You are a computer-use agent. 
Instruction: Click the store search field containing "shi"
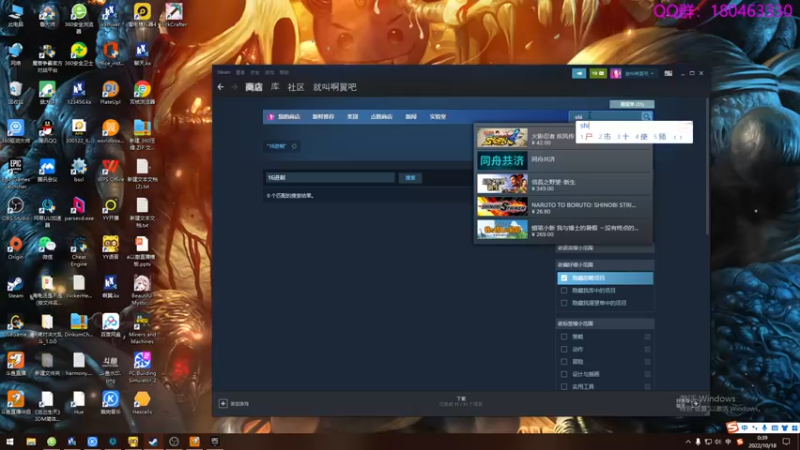(x=605, y=116)
